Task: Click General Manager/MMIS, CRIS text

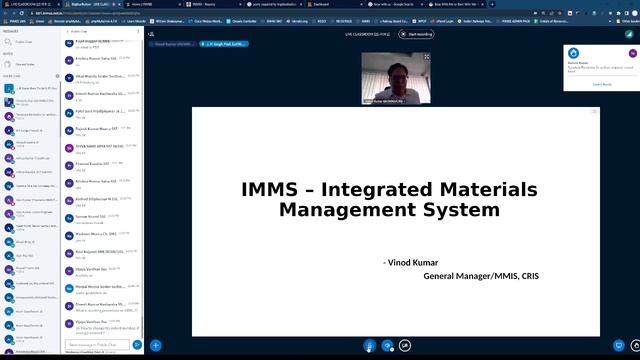Action: pyautogui.click(x=481, y=276)
